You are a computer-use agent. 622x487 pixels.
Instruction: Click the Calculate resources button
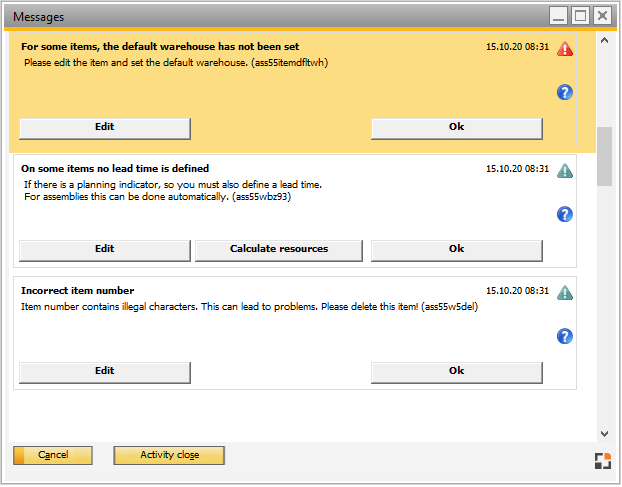point(279,250)
